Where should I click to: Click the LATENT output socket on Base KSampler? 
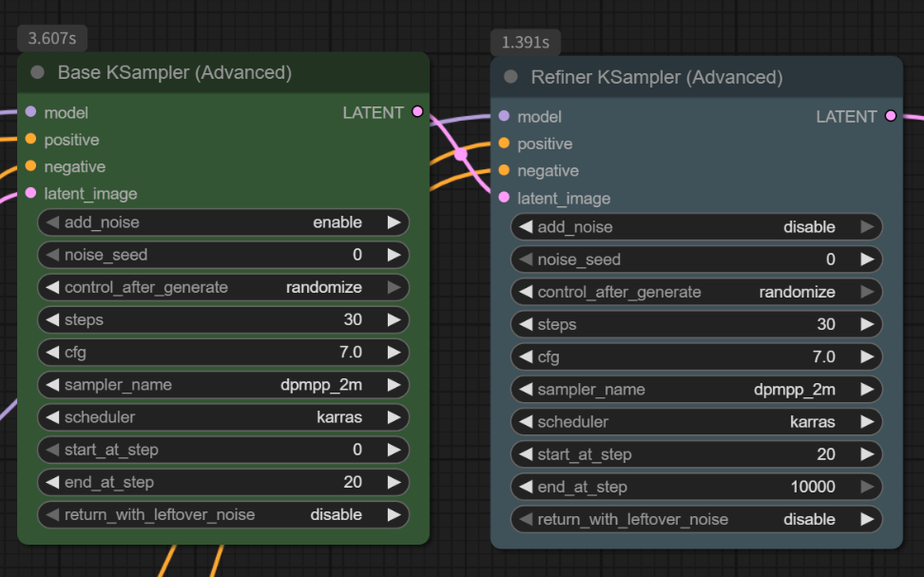(x=417, y=112)
